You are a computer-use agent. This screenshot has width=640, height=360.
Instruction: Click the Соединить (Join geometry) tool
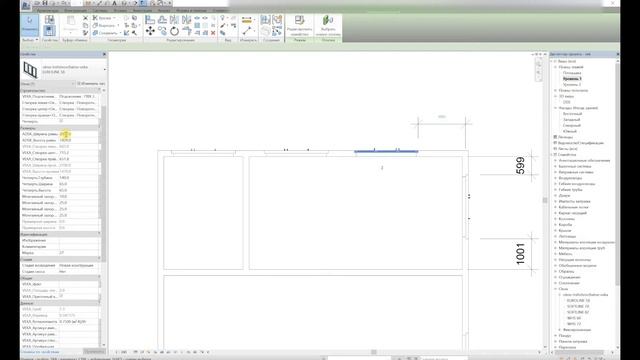pyautogui.click(x=106, y=33)
